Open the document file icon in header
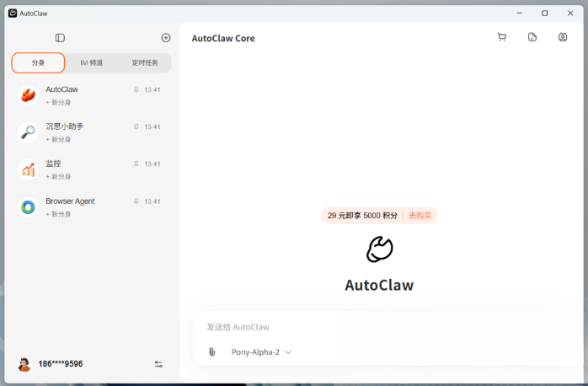 click(x=532, y=37)
